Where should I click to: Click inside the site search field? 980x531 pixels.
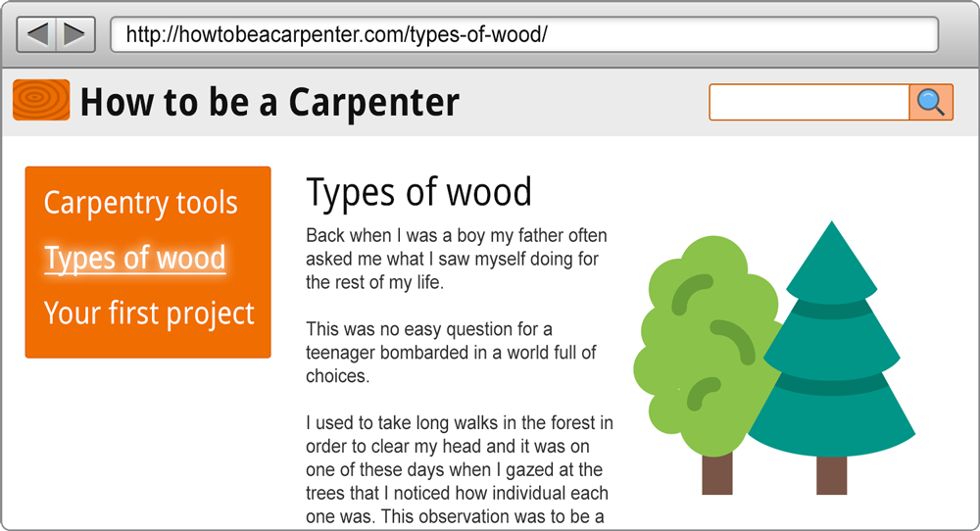(808, 102)
